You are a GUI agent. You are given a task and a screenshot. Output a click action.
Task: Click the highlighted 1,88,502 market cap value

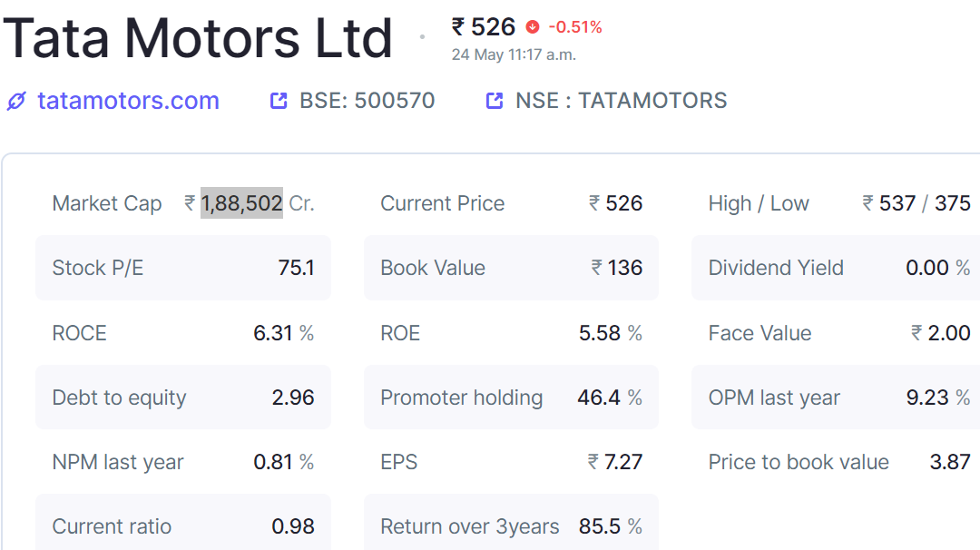click(x=241, y=203)
